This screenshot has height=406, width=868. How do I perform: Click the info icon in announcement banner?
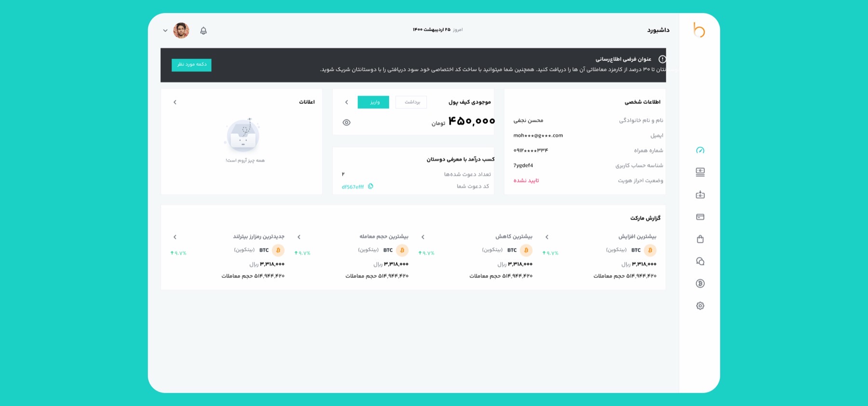click(662, 59)
